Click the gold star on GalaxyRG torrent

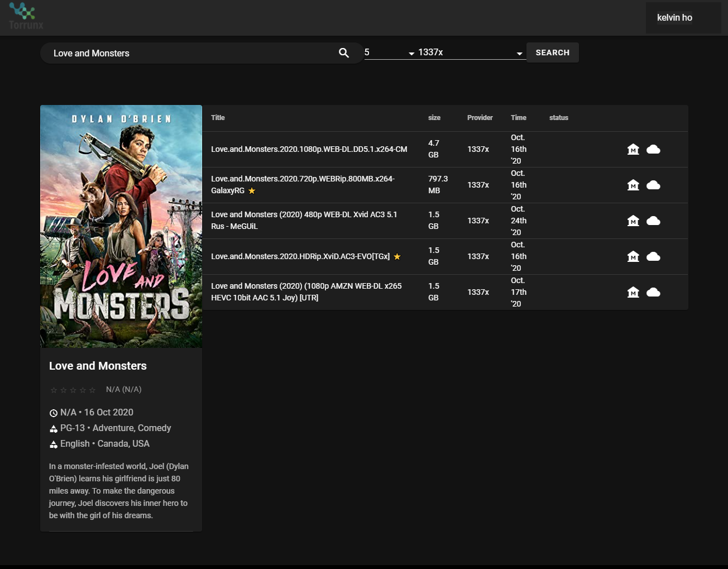point(252,191)
